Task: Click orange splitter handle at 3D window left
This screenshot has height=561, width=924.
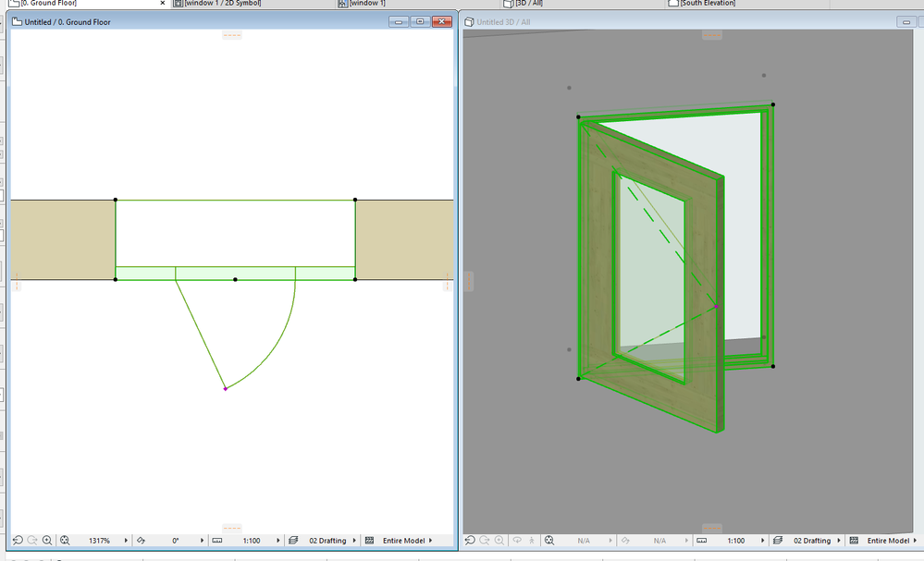Action: [x=469, y=281]
